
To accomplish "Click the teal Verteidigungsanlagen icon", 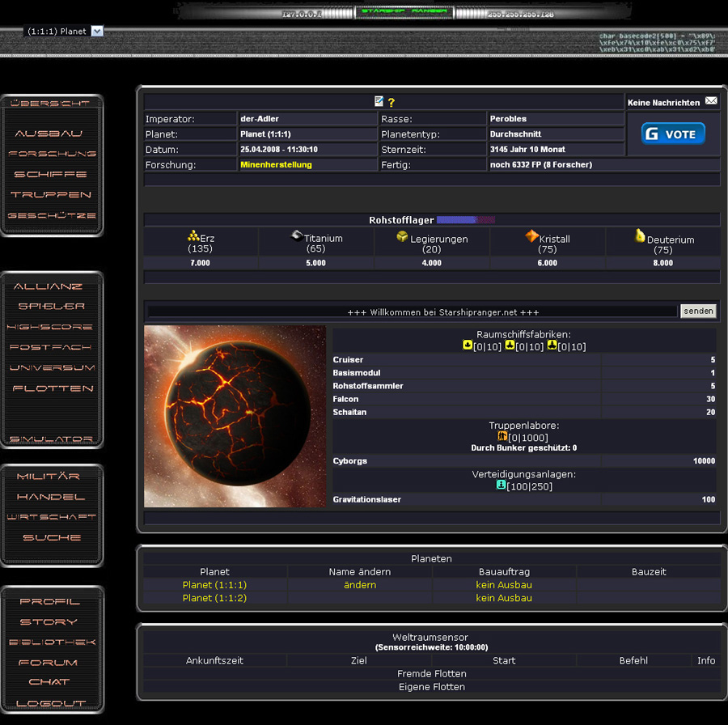I will 501,485.
